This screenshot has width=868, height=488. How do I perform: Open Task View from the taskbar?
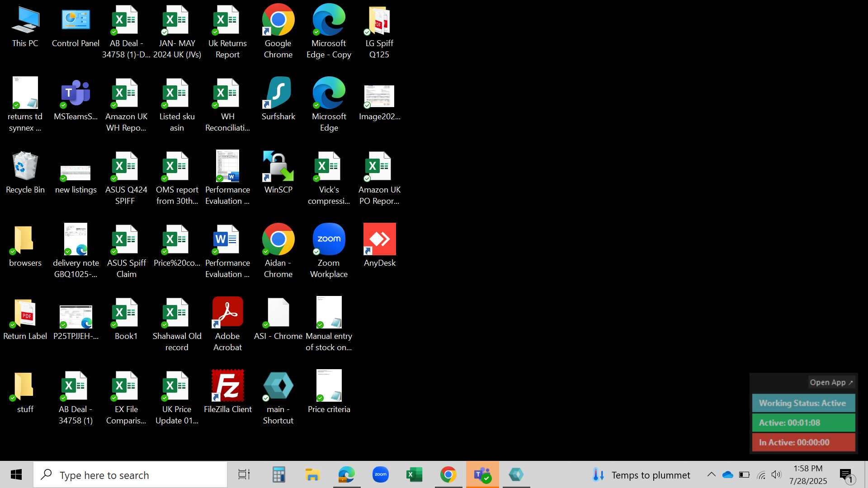(244, 474)
